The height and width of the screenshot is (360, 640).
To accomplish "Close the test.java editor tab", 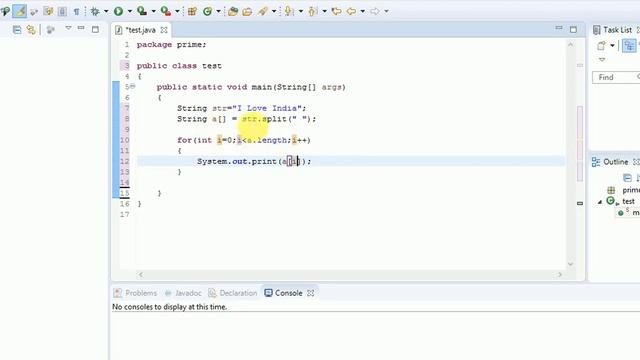I will (x=164, y=30).
